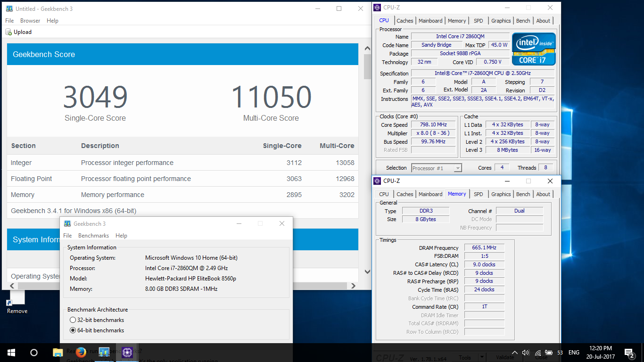644x362 pixels.
Task: Click single-core score 3049
Action: pos(95,97)
